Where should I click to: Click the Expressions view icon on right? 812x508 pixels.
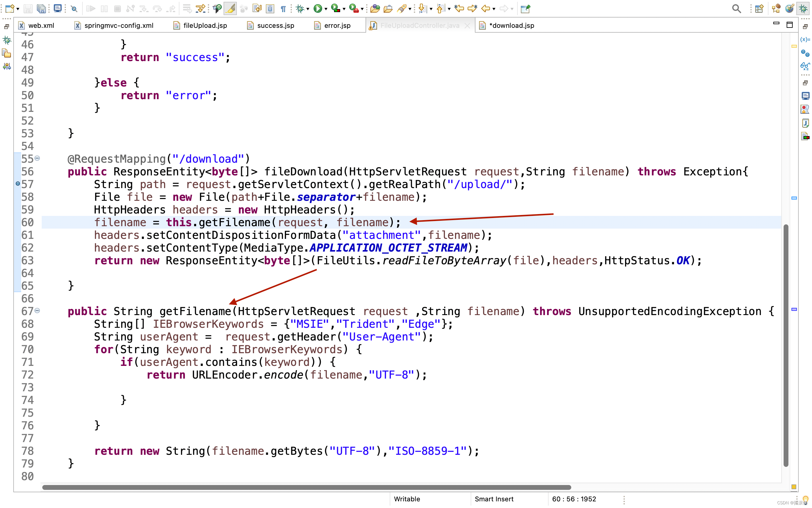coord(805,66)
